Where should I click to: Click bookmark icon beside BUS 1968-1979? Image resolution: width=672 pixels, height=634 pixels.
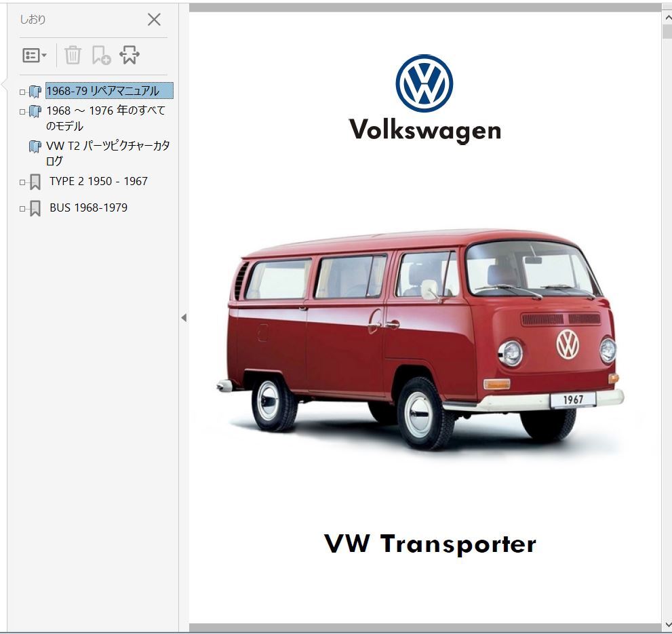point(35,209)
